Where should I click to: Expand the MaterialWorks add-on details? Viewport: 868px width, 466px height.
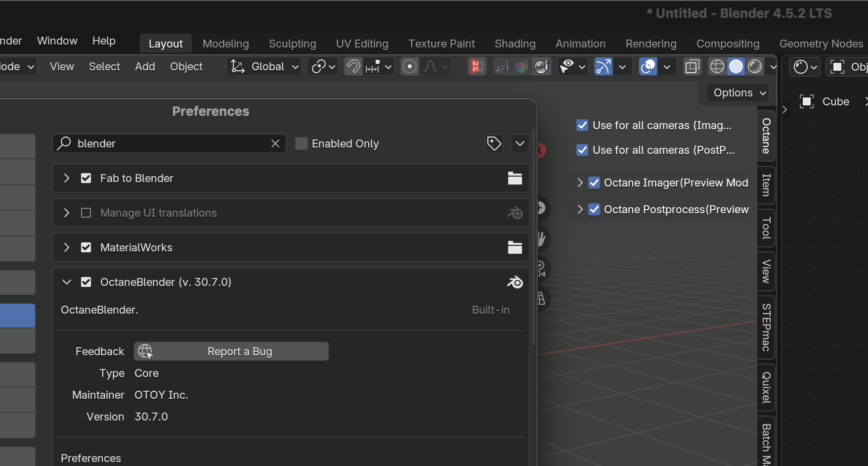click(67, 247)
